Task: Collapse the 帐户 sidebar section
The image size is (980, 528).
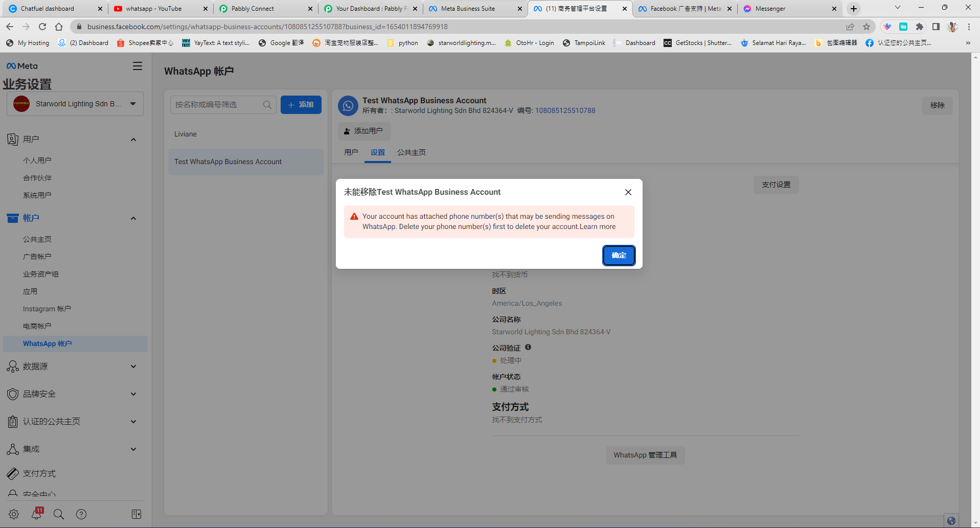Action: pos(133,218)
